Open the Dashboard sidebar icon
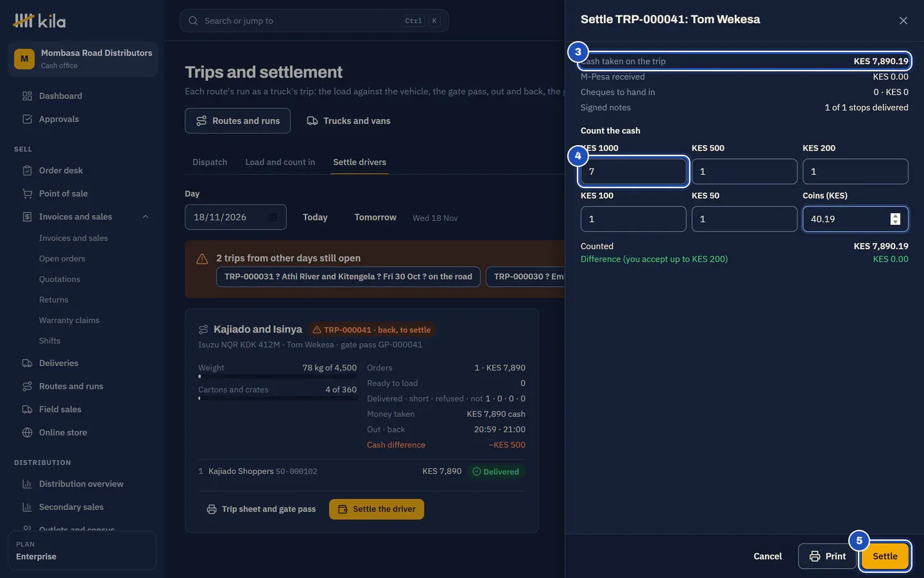 27,96
